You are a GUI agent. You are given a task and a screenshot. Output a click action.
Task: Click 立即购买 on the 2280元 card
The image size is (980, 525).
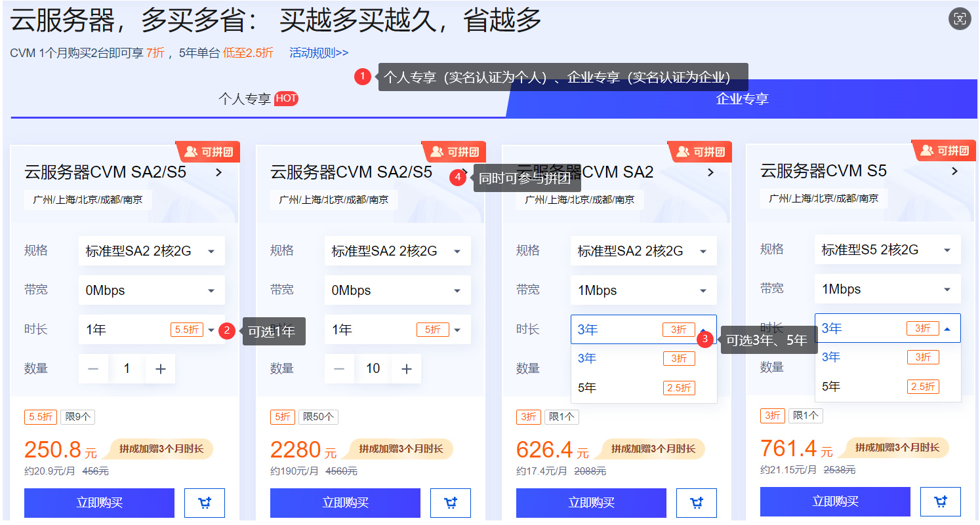[346, 503]
